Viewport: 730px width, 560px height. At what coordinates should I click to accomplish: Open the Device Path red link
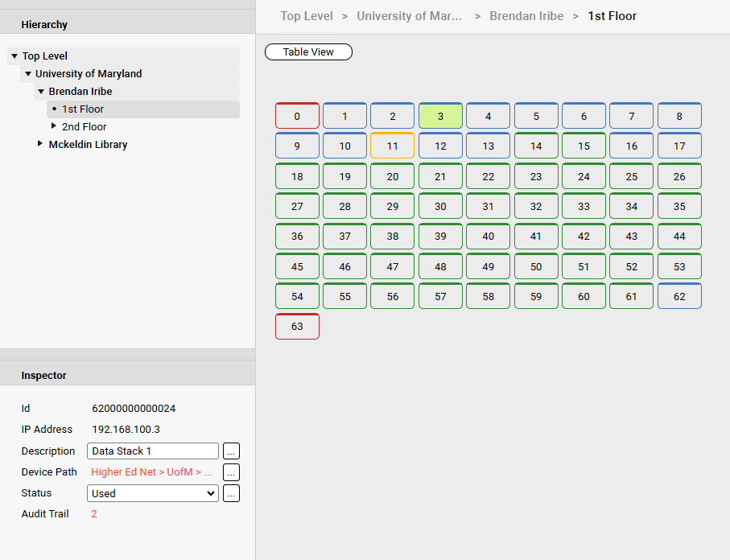click(151, 472)
